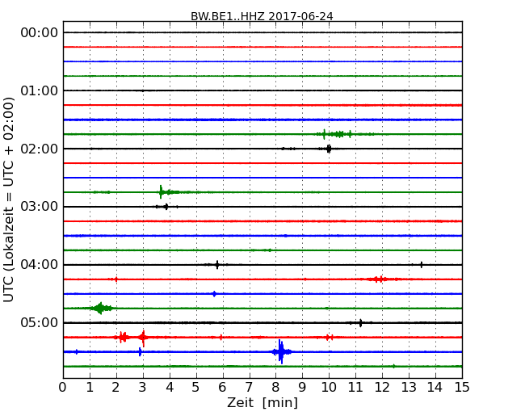Click the x-axis tick label 10

329,387
